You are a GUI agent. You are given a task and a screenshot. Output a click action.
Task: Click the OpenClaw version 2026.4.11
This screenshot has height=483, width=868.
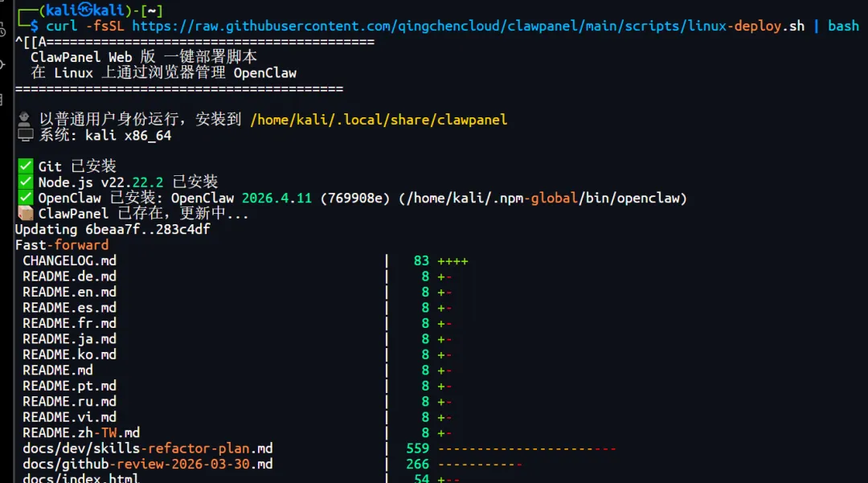tap(276, 198)
